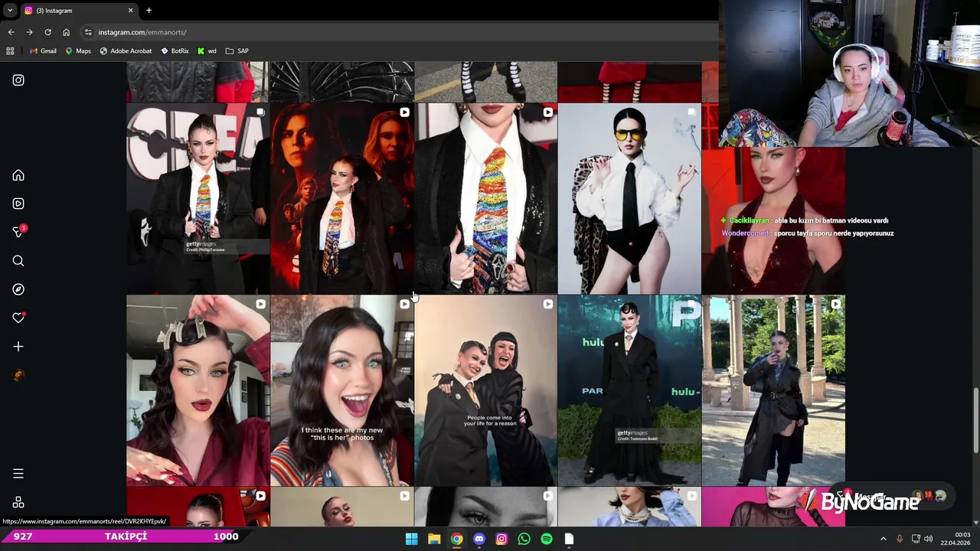Open reel with rainbow tie at Scream premiere
This screenshot has height=551, width=980.
coord(198,198)
